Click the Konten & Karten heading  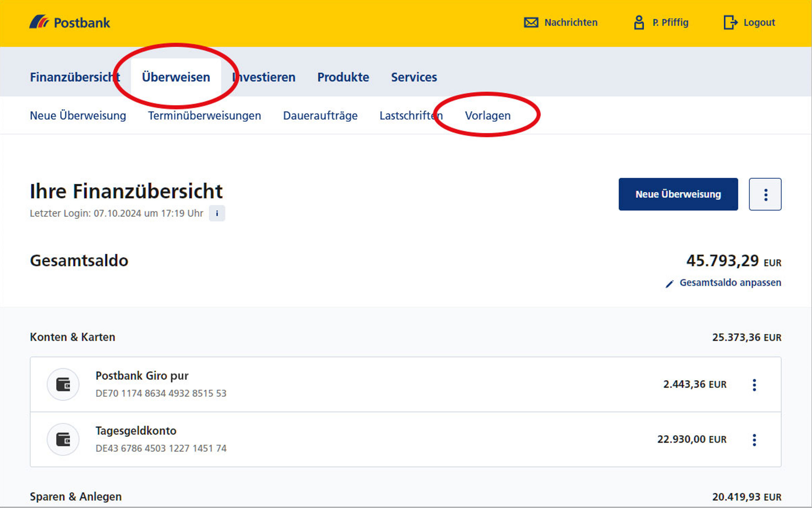pos(72,337)
